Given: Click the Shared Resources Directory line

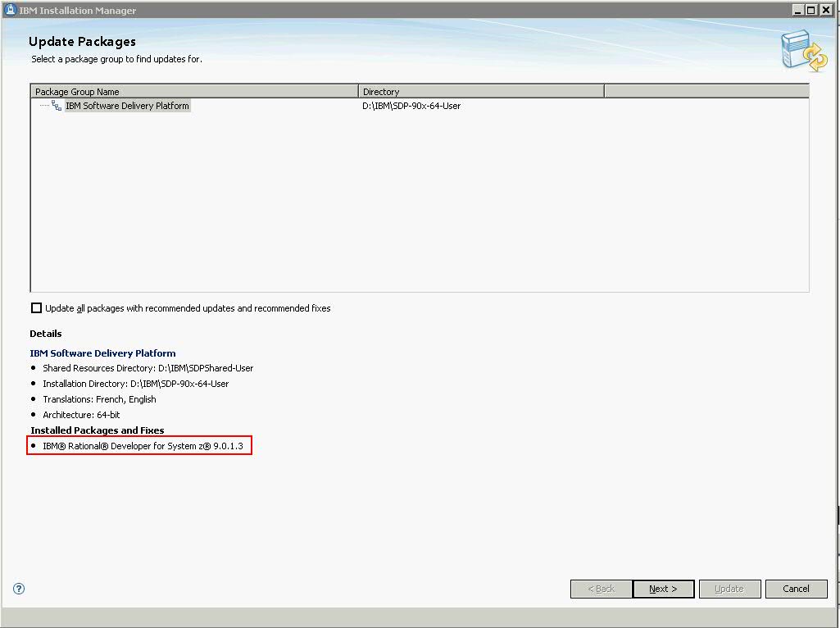Looking at the screenshot, I should click(148, 368).
